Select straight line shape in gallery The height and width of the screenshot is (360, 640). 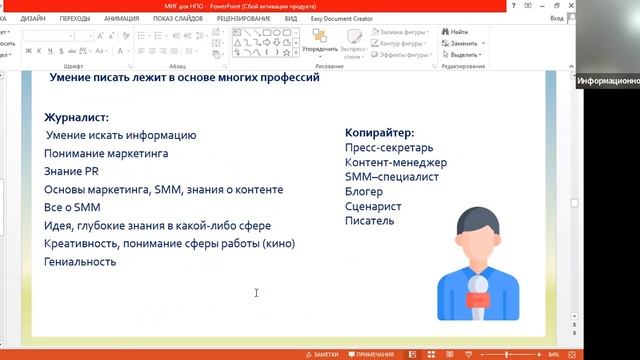coord(247,32)
